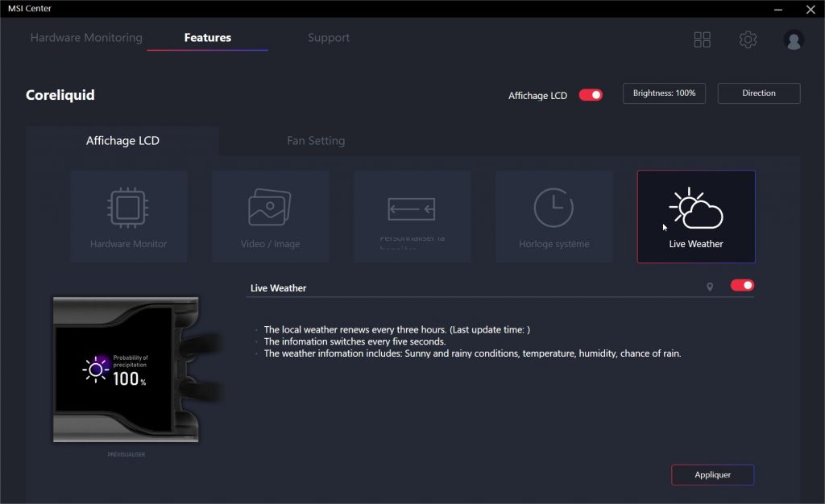Open the settings gear icon

[x=748, y=39]
